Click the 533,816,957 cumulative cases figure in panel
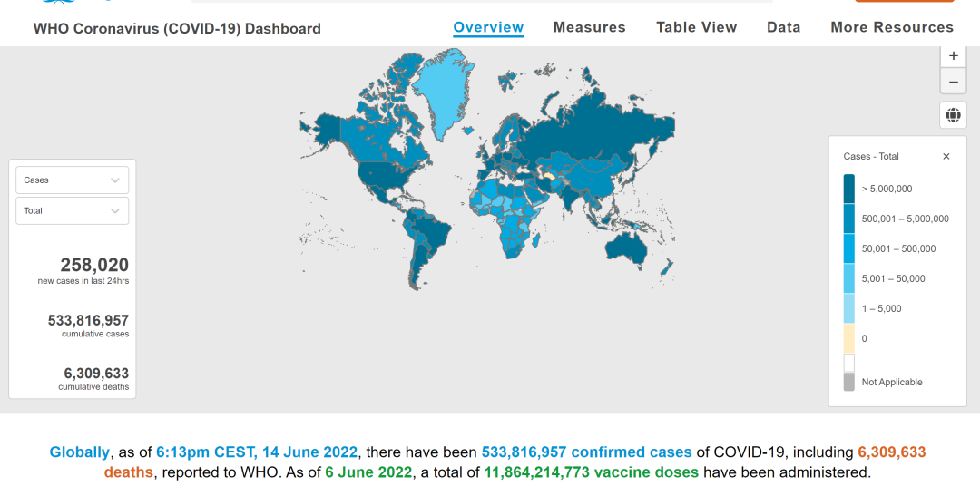 click(88, 320)
